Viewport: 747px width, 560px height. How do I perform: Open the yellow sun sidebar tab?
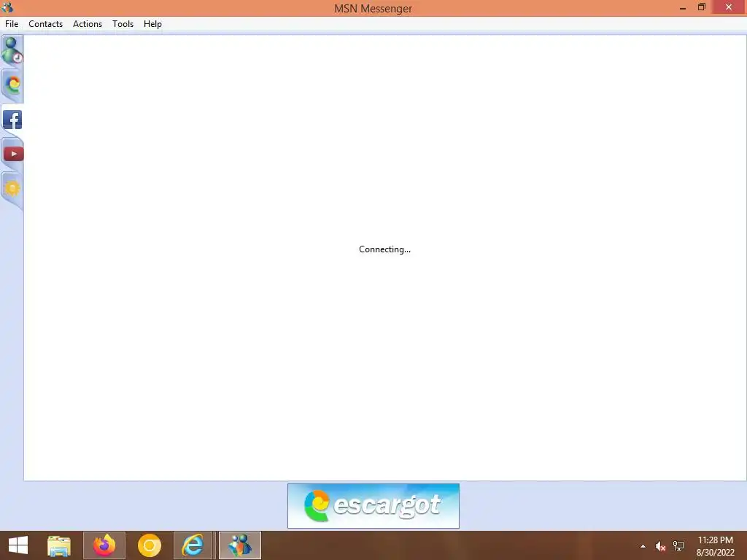point(12,189)
